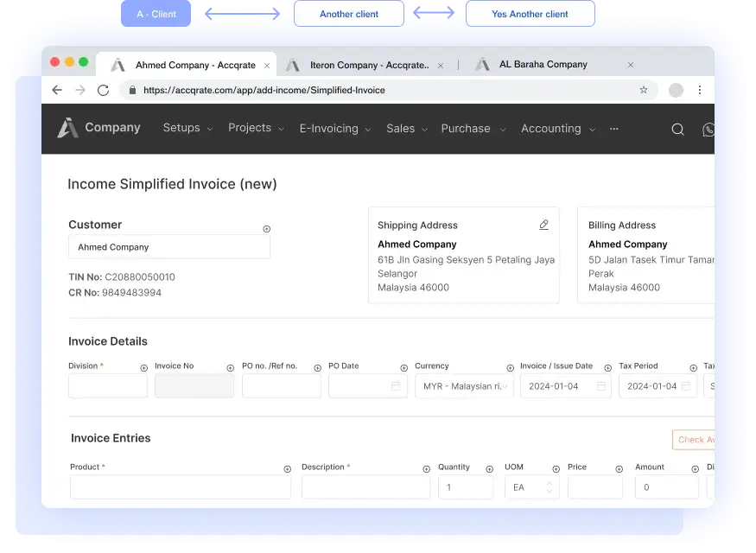Click the Amount field showing 0

(667, 487)
